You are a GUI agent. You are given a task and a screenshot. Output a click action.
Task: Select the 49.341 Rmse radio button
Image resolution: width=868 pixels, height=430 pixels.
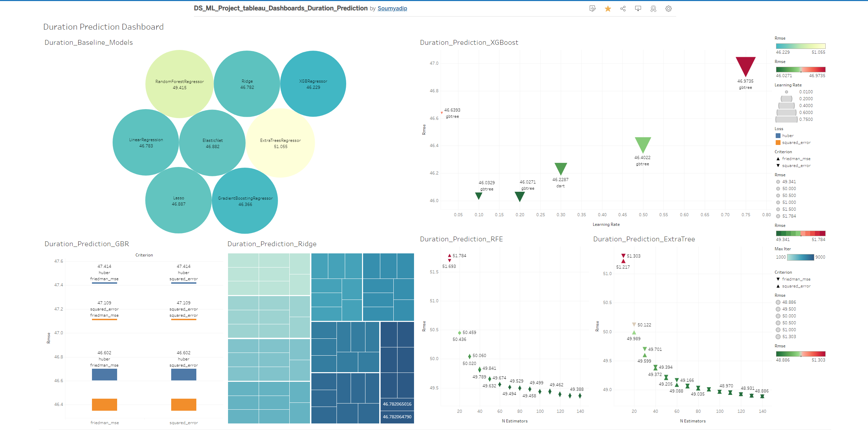point(778,181)
